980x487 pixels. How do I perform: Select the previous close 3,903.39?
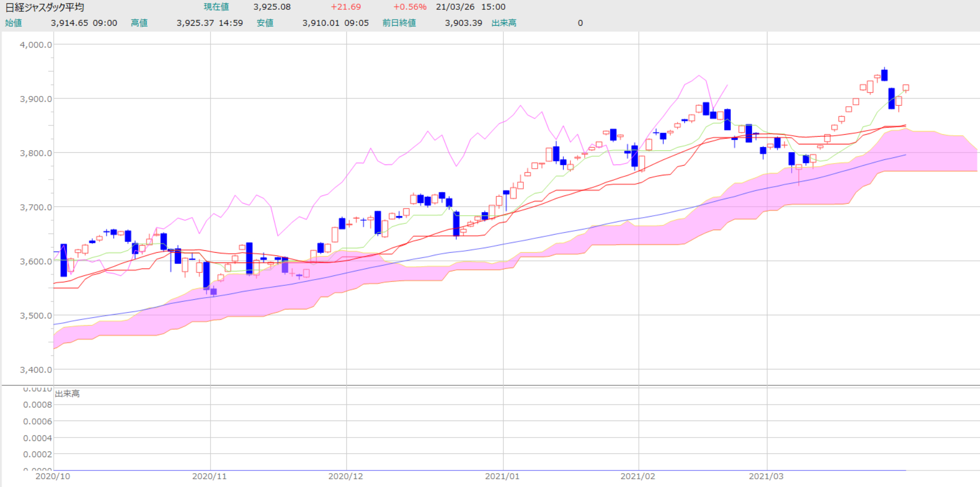[463, 23]
